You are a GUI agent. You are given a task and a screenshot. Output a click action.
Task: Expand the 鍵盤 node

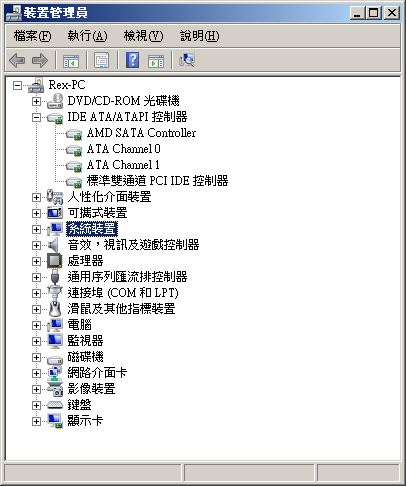pos(36,405)
